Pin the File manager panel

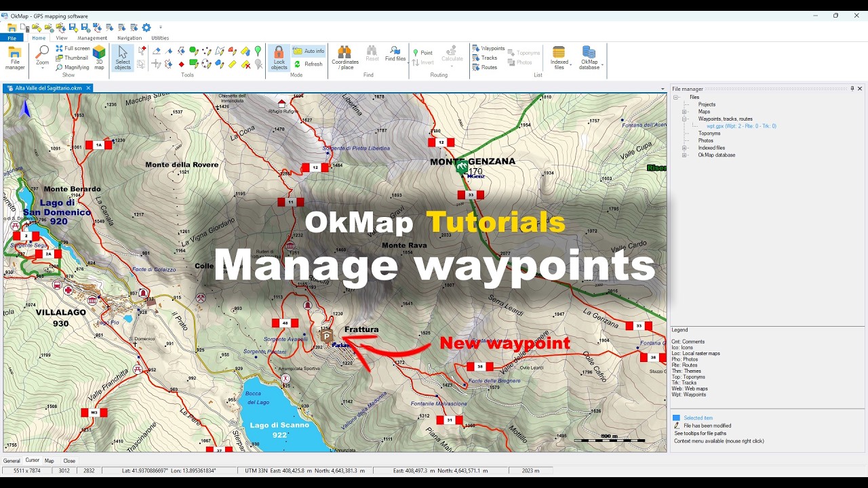coord(852,89)
